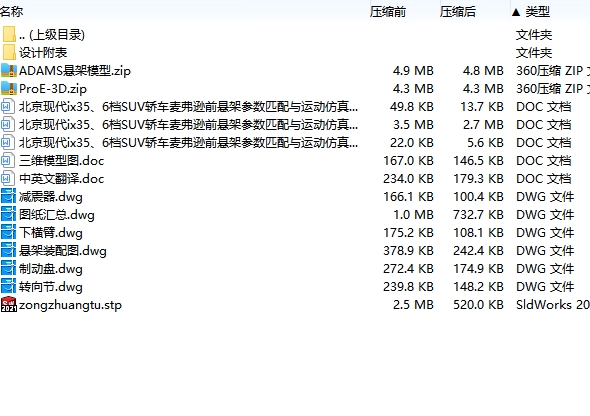Viewport: 590px width, 416px height.
Task: Click the 166.1 KB size of 减震器.dwg
Action: (x=409, y=197)
